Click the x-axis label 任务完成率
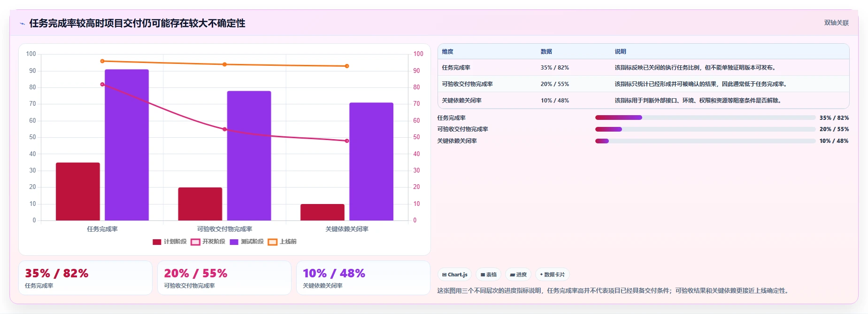868x314 pixels. point(102,229)
